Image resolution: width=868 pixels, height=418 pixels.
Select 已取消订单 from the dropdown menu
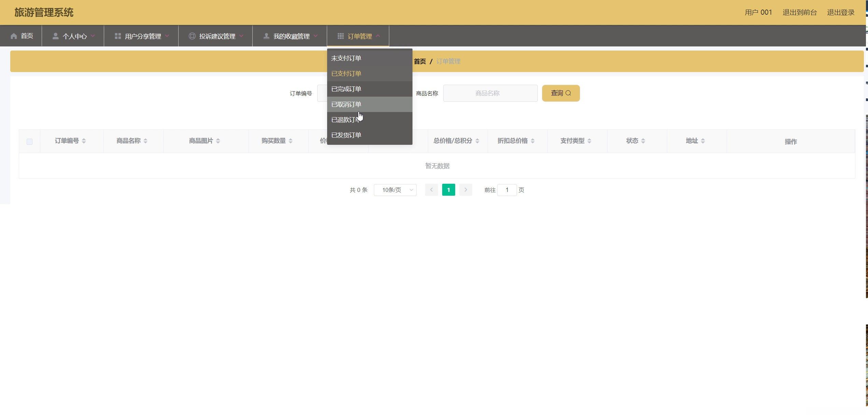tap(346, 104)
